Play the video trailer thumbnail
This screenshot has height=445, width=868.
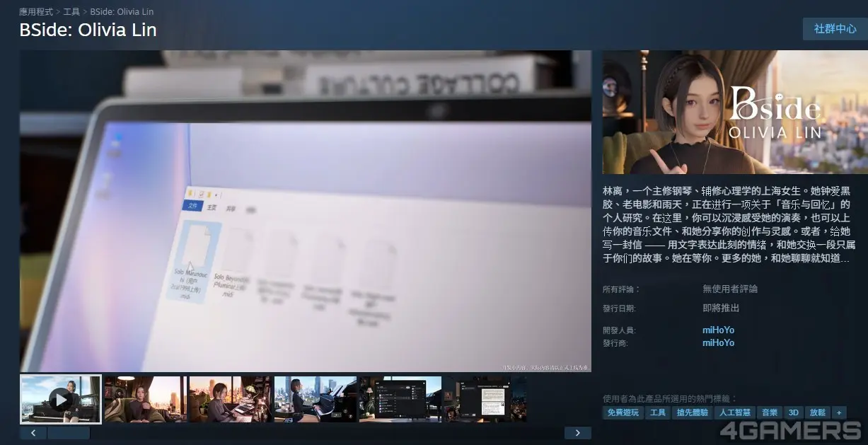pyautogui.click(x=61, y=399)
